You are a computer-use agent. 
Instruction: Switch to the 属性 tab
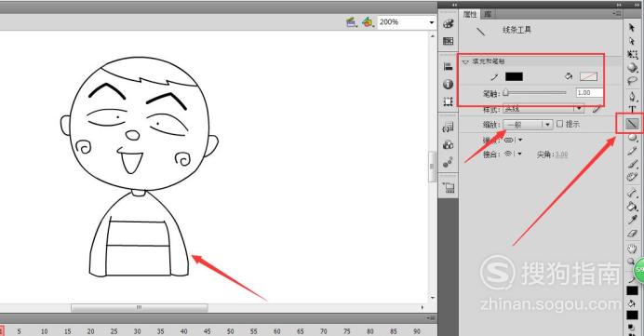470,14
